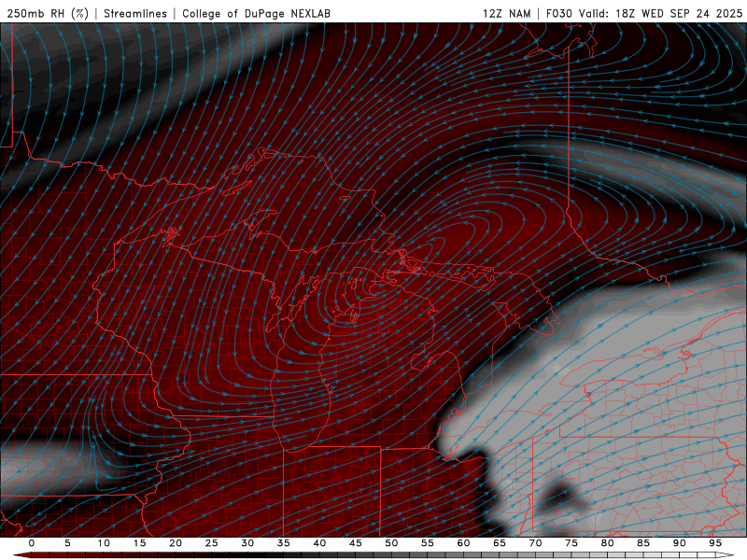Click the 45 label on color bar
This screenshot has width=747, height=560.
(x=356, y=543)
